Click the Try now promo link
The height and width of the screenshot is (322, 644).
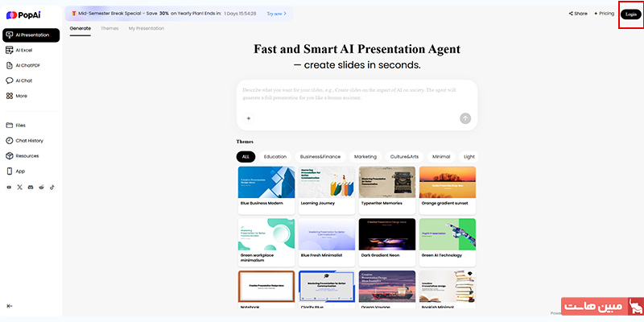(x=276, y=14)
